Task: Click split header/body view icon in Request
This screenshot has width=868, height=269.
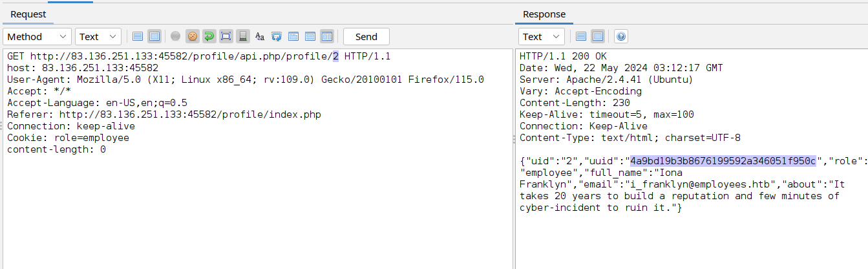Action: coord(137,37)
